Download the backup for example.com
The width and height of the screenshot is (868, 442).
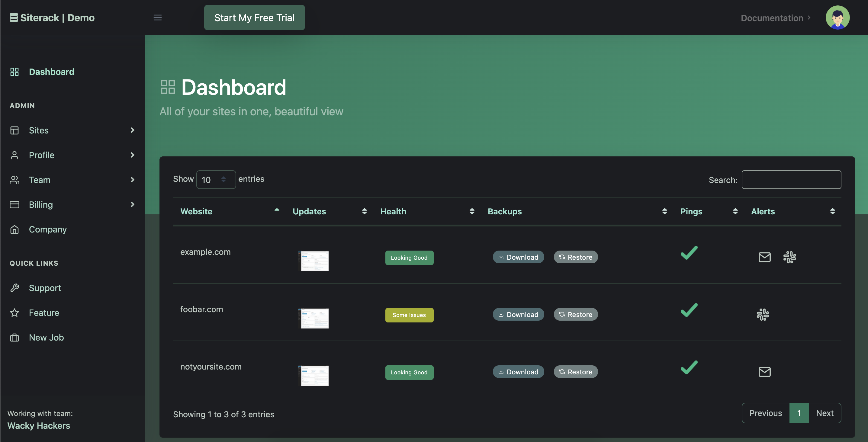[518, 257]
